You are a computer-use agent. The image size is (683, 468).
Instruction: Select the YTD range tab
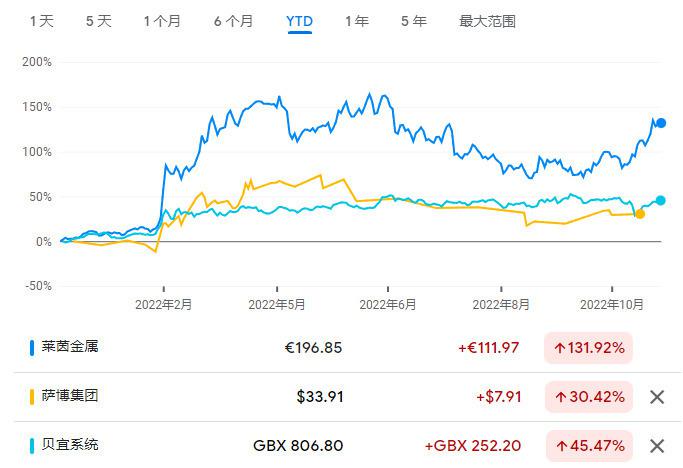tap(299, 21)
